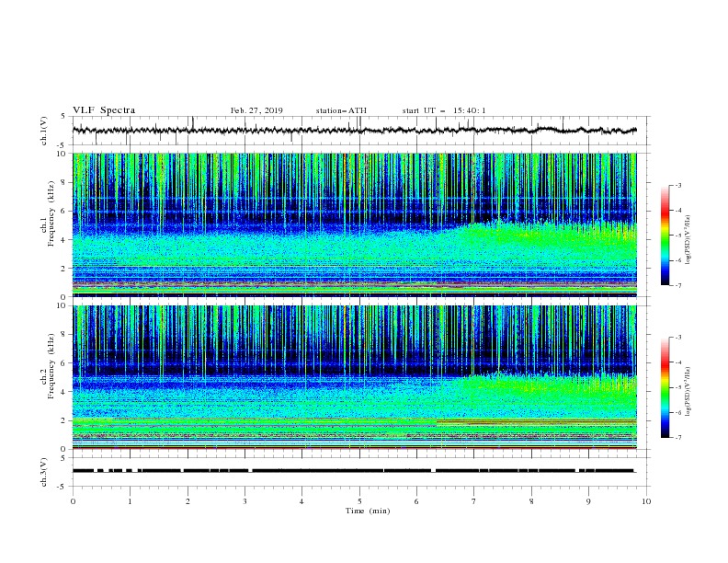Click the "8" tick on ch.2 frequency axis

coord(65,335)
